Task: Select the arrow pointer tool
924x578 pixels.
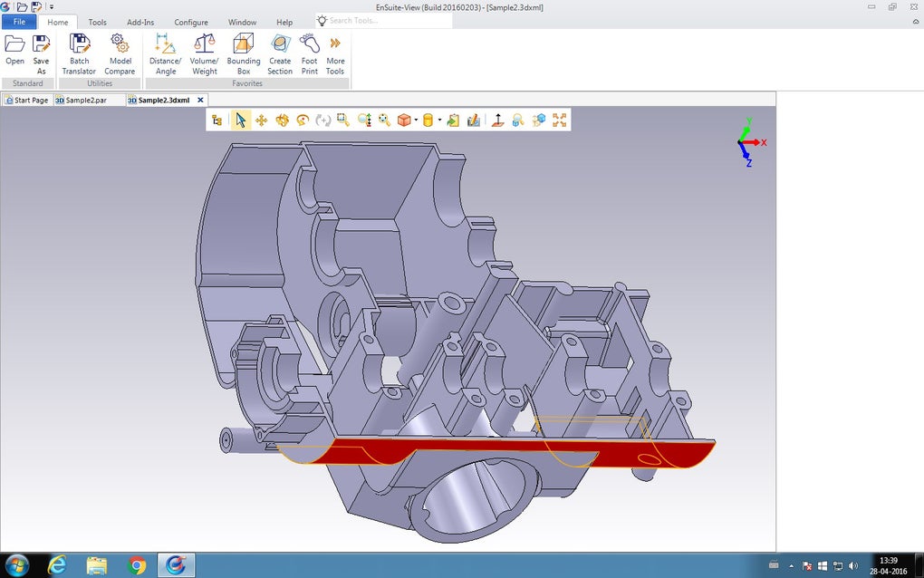Action: tap(240, 120)
